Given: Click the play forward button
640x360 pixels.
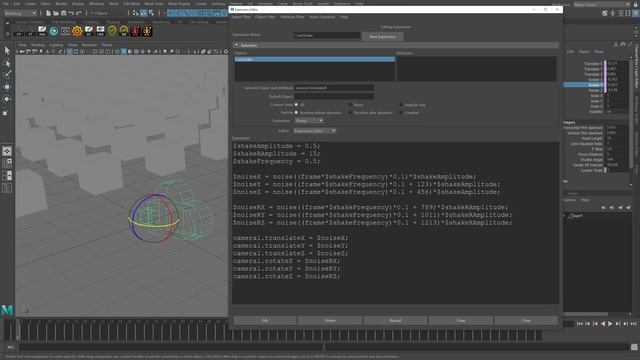Looking at the screenshot, I should pos(610,324).
